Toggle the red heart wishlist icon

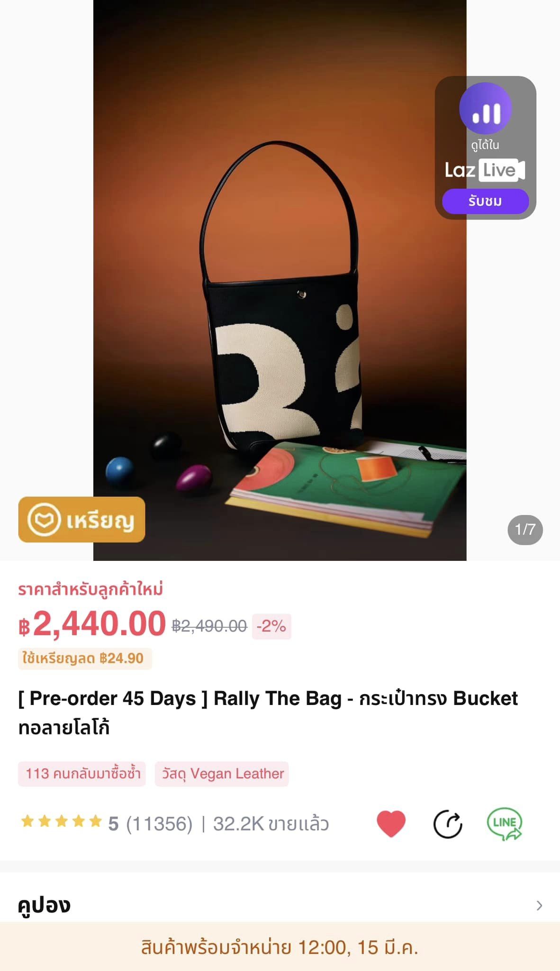pyautogui.click(x=391, y=823)
